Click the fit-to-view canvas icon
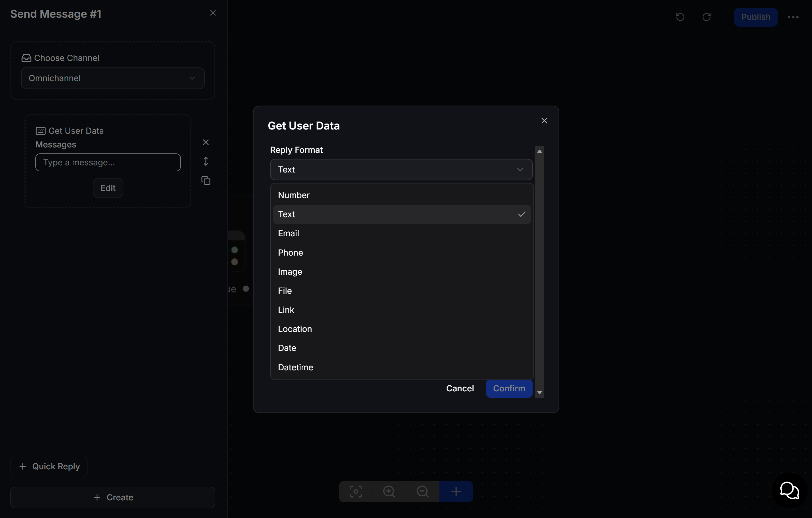812x518 pixels. tap(356, 491)
